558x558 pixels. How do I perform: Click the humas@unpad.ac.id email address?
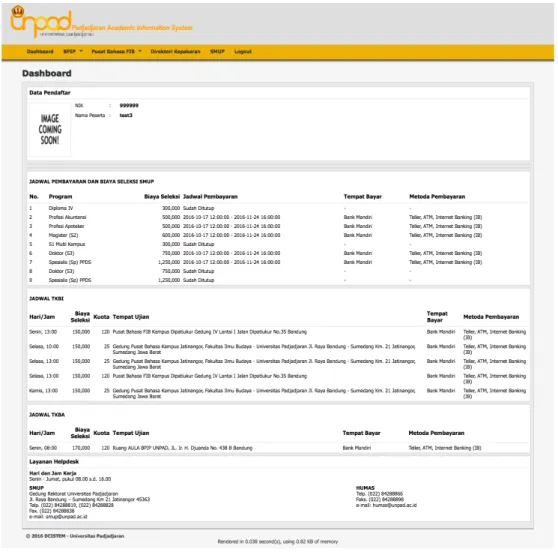pyautogui.click(x=395, y=505)
